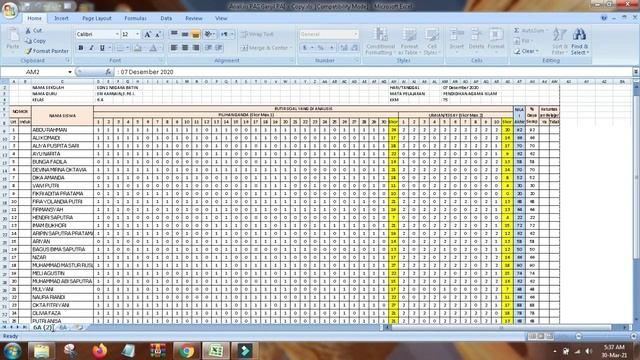Screen dimensions: 640x360
Task: Toggle Bottom Align for cells
Action: [x=196, y=34]
